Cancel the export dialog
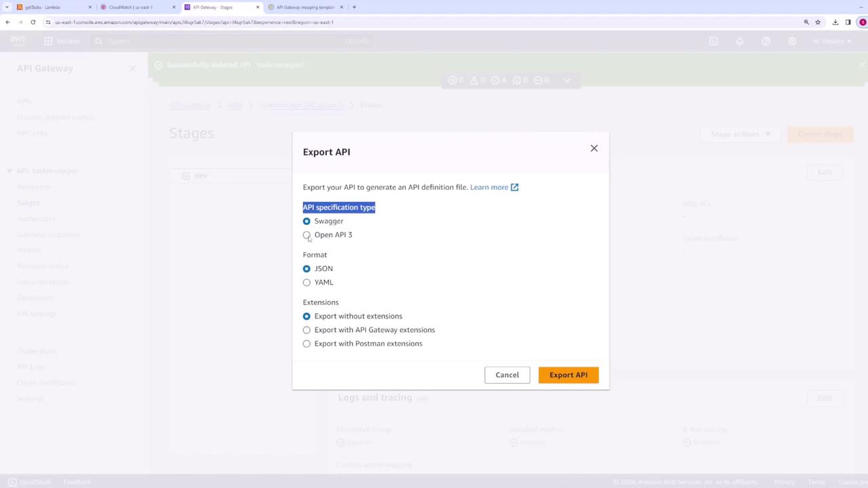Screen dimensions: 868x488 tap(507, 375)
